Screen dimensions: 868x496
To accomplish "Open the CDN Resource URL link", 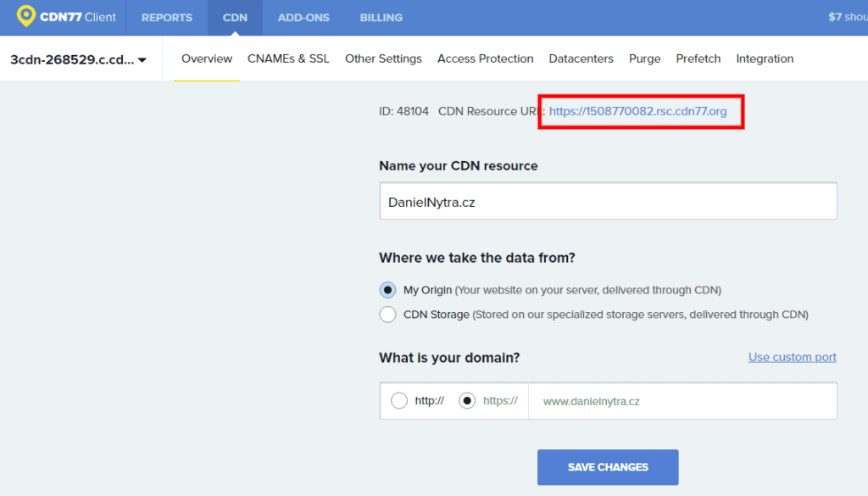I will pos(637,111).
